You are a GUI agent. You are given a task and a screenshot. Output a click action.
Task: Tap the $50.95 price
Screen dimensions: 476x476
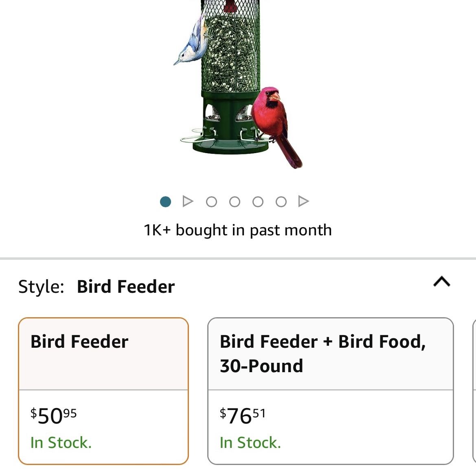54,416
